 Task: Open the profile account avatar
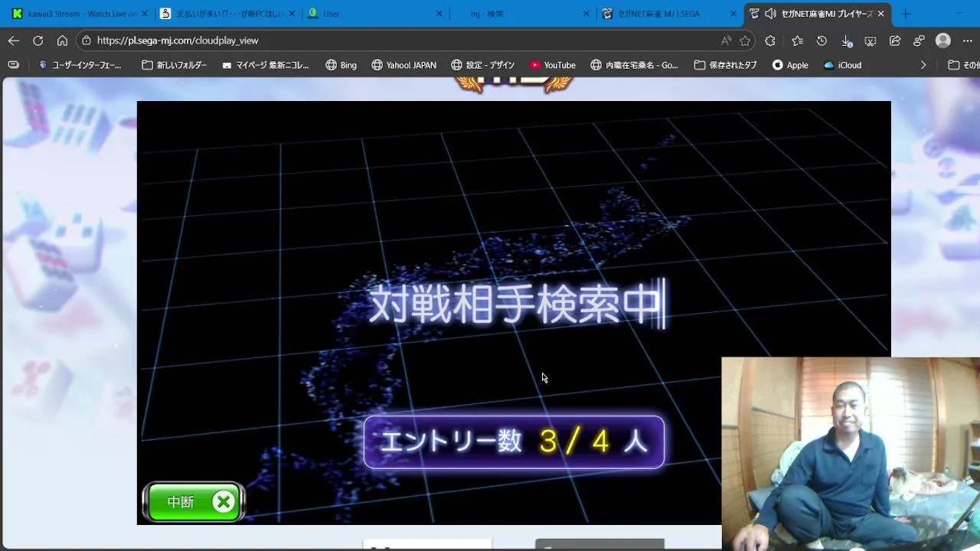tap(943, 41)
